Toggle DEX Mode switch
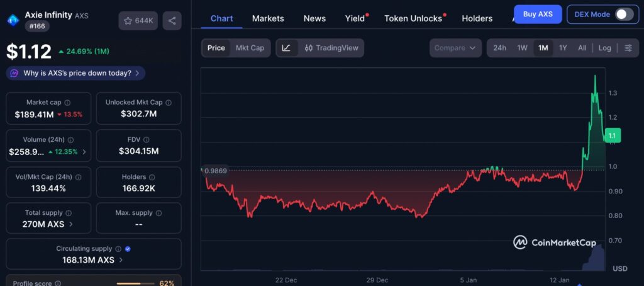The height and width of the screenshot is (286, 644). coord(625,14)
